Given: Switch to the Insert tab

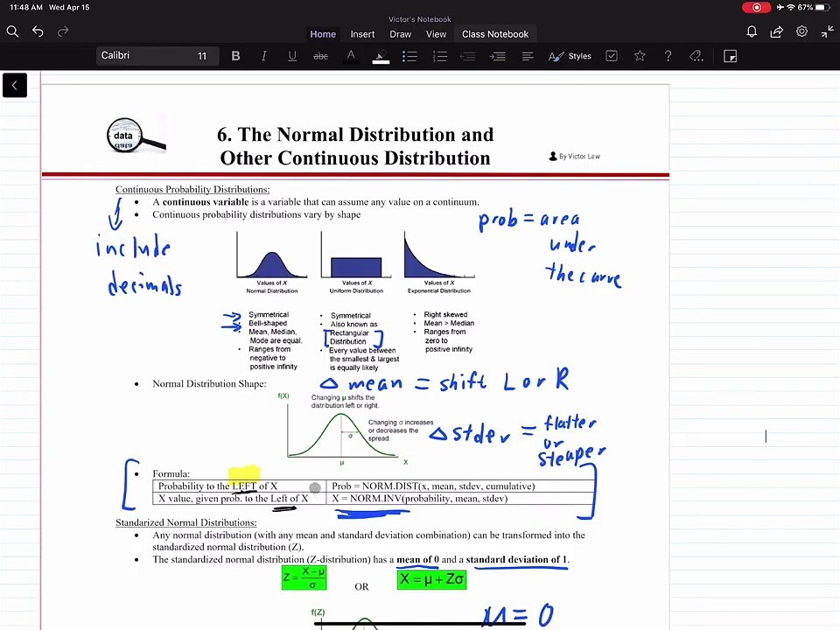Looking at the screenshot, I should 362,34.
